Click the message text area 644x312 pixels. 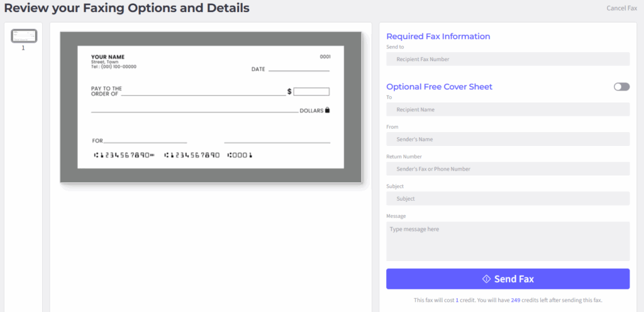point(508,241)
